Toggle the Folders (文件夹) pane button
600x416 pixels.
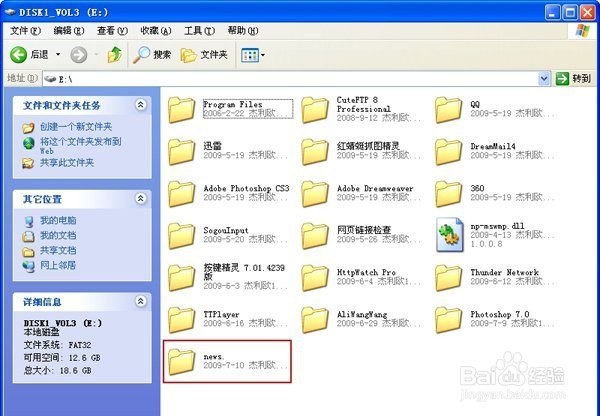pyautogui.click(x=204, y=55)
